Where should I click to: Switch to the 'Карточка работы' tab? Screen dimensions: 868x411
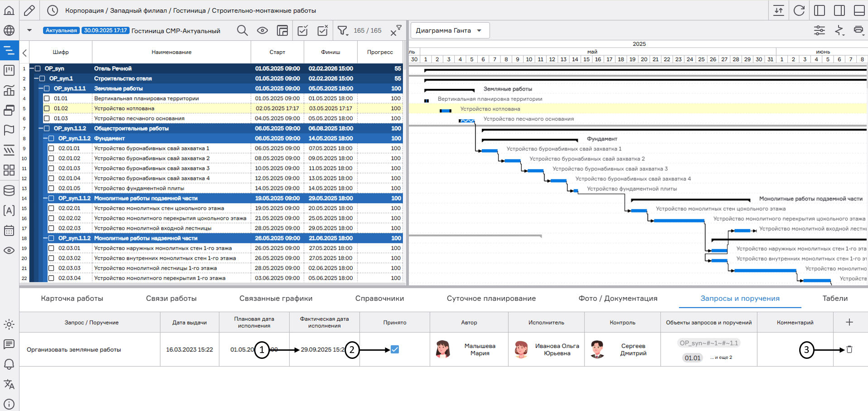pos(72,298)
